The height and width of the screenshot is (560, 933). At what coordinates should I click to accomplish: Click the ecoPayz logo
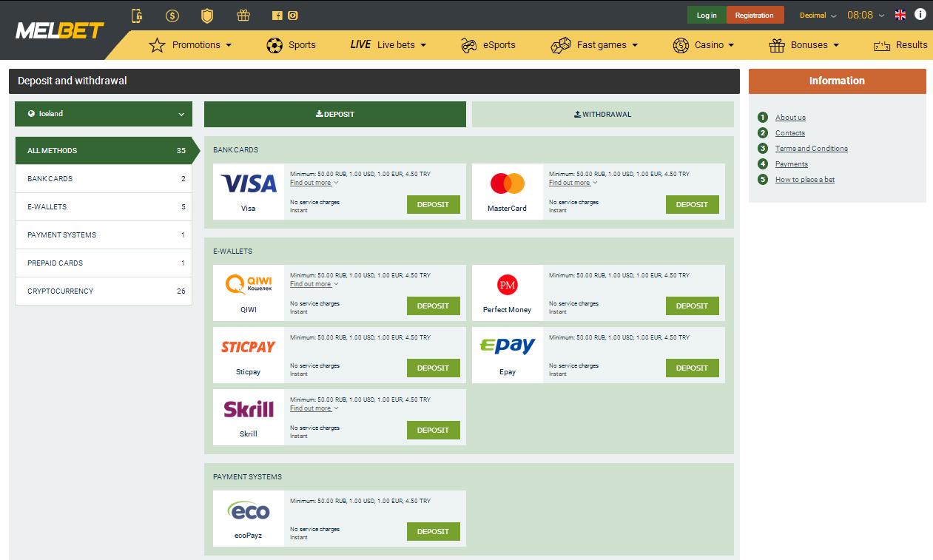click(249, 510)
